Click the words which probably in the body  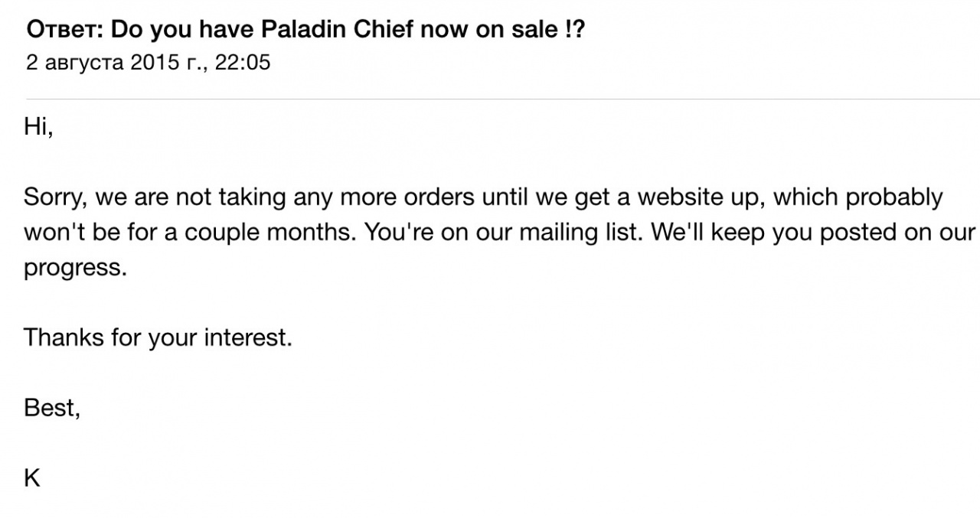point(858,197)
